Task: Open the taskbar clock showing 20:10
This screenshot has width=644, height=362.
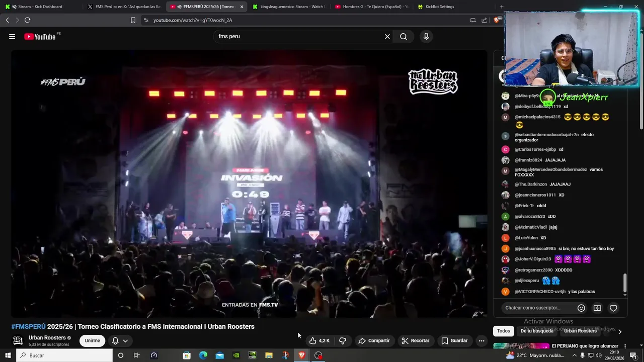Action: [x=614, y=355]
